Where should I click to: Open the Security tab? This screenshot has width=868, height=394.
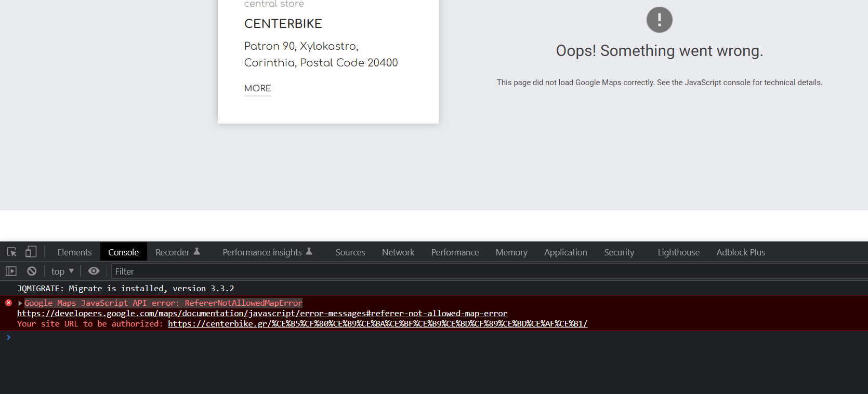coord(619,252)
